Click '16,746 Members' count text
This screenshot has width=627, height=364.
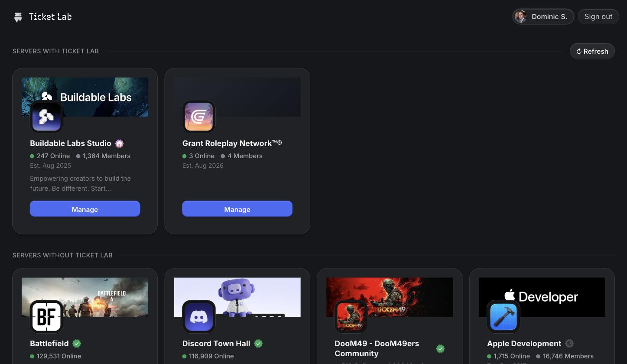(x=568, y=356)
